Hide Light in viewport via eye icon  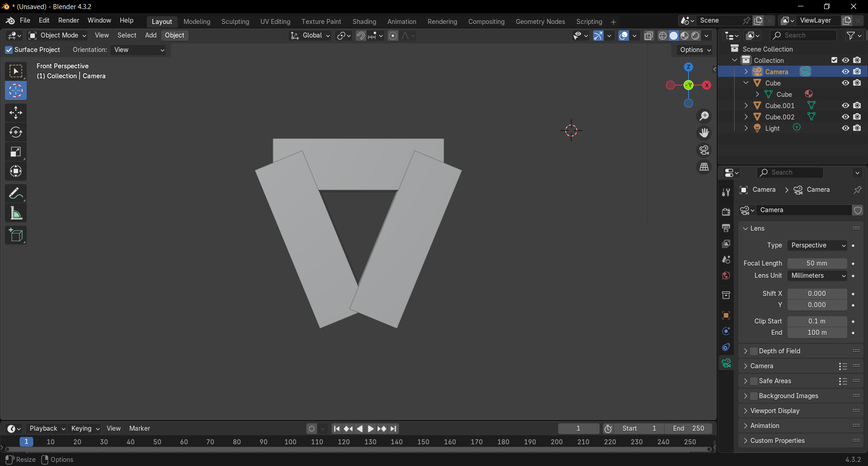(845, 128)
